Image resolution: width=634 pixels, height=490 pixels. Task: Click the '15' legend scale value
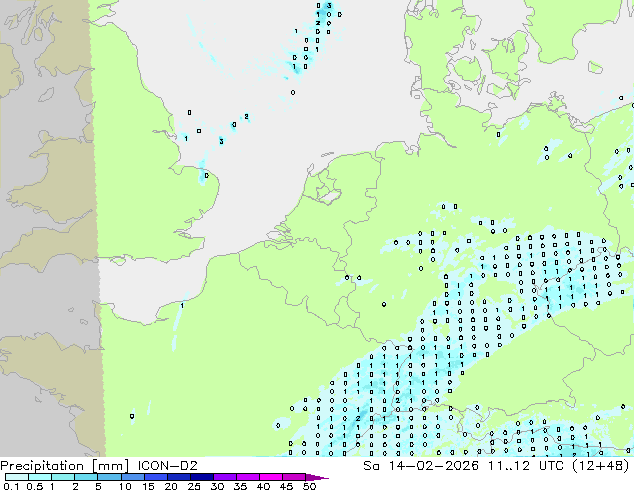(x=148, y=486)
